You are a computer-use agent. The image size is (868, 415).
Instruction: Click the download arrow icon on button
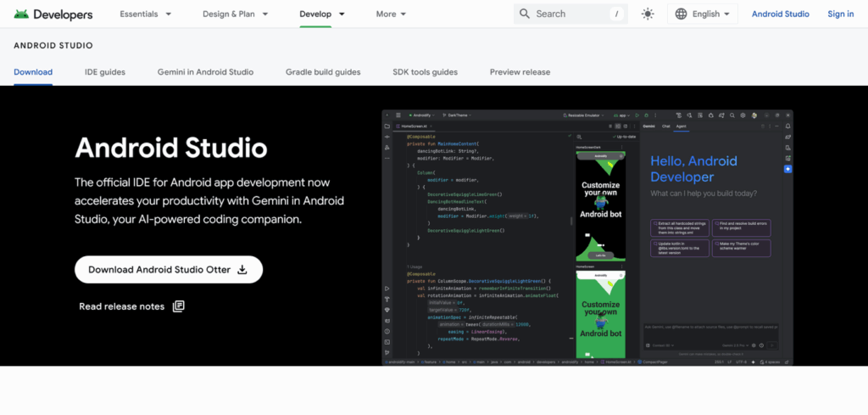click(x=242, y=270)
